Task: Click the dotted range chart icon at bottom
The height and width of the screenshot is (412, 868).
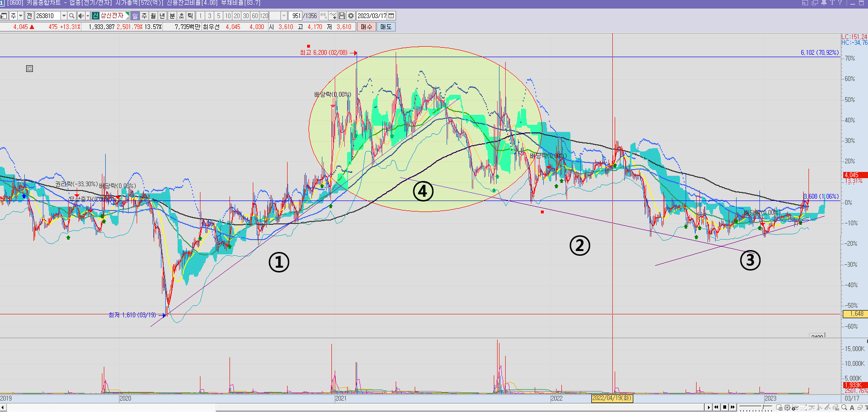Action: pos(803,407)
